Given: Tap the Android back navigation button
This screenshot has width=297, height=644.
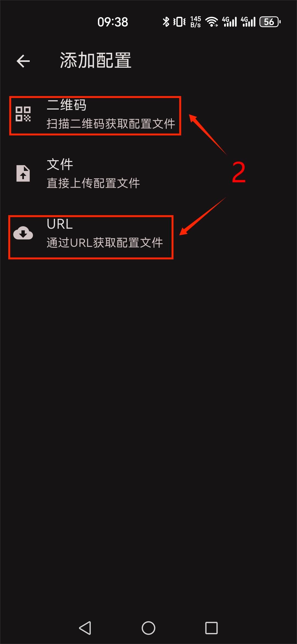Looking at the screenshot, I should click(x=85, y=628).
